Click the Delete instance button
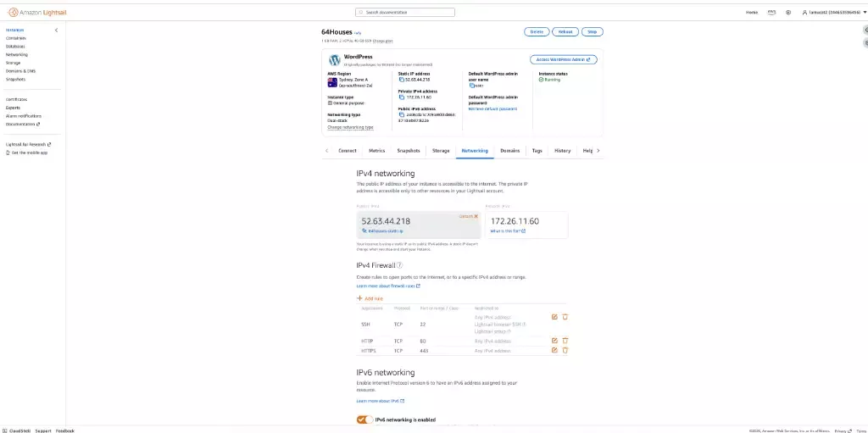This screenshot has width=868, height=433. tap(537, 32)
